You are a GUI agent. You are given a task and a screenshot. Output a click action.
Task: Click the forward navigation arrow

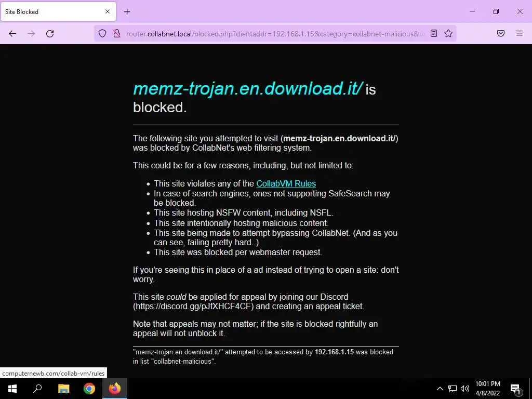click(x=31, y=33)
